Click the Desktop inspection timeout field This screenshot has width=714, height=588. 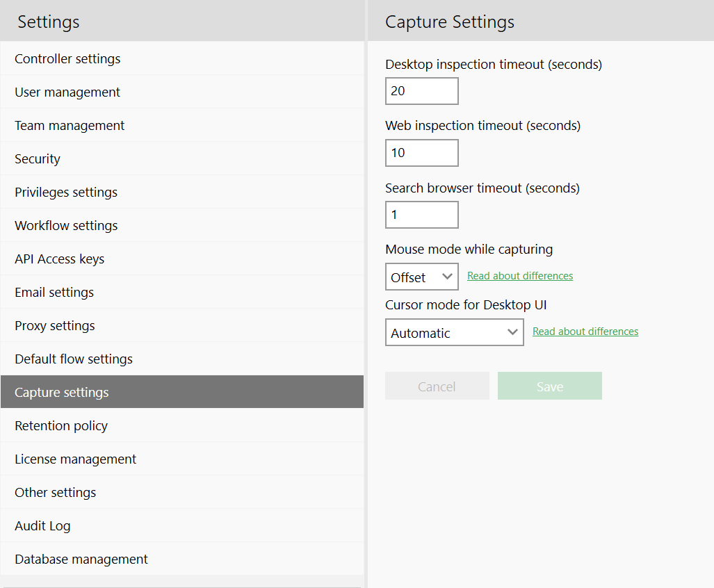pyautogui.click(x=421, y=91)
